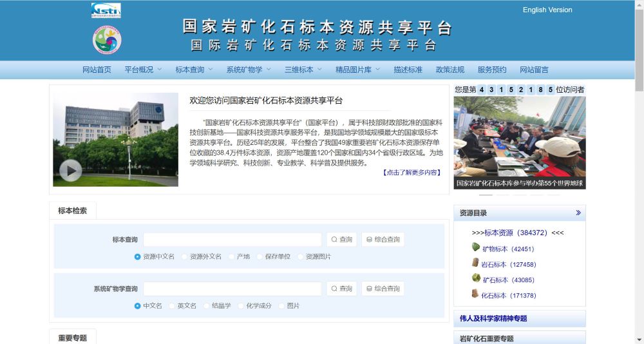Click 点击了解更多内容 link

point(412,173)
